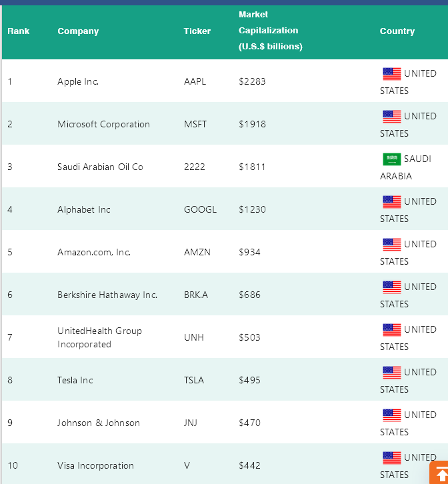Click the GOOGL ticker cell
This screenshot has width=448, height=484.
[x=200, y=209]
